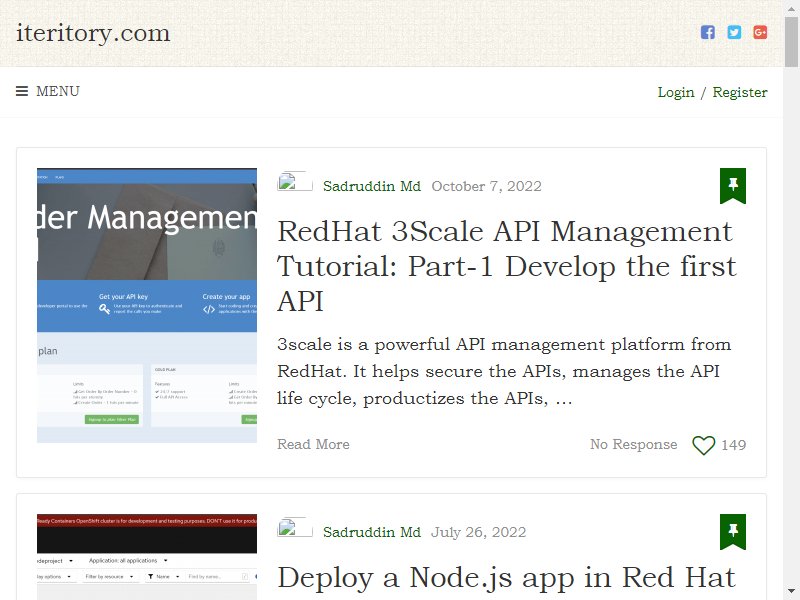
Task: Click the date July 26, 2022
Action: 479,532
